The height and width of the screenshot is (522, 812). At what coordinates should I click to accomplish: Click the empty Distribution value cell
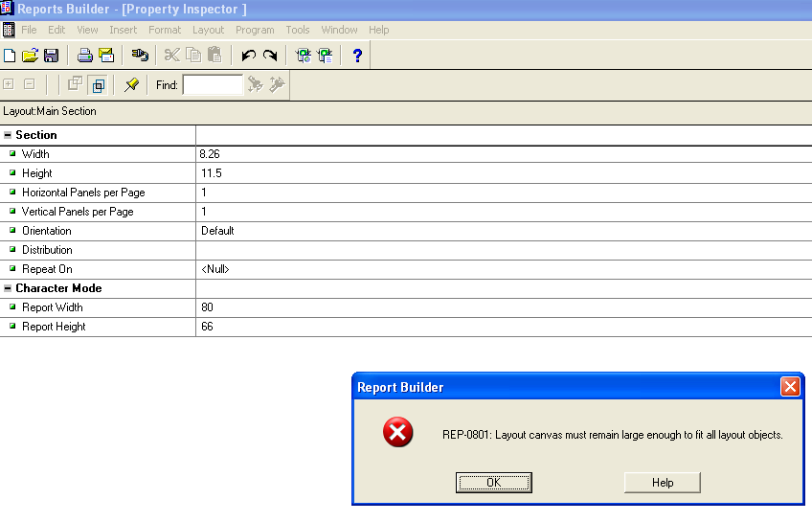tap(504, 250)
